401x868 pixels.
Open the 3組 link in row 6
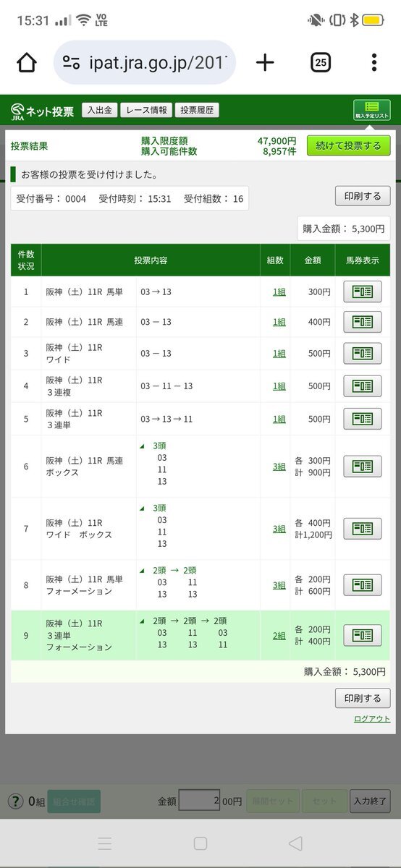[x=279, y=467]
